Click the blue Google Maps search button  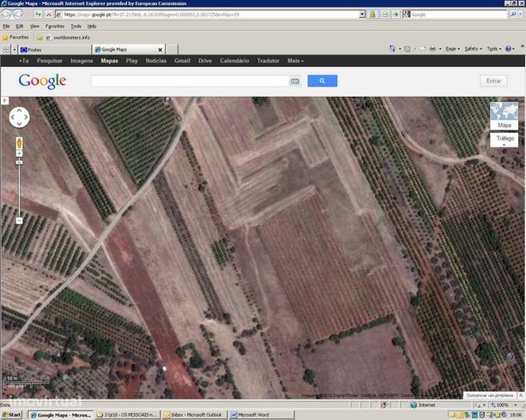click(323, 81)
